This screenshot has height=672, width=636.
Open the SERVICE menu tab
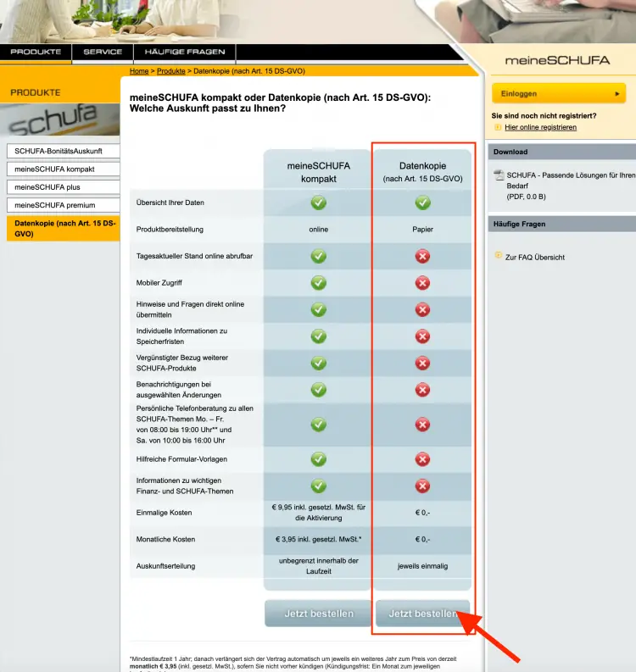coord(102,53)
